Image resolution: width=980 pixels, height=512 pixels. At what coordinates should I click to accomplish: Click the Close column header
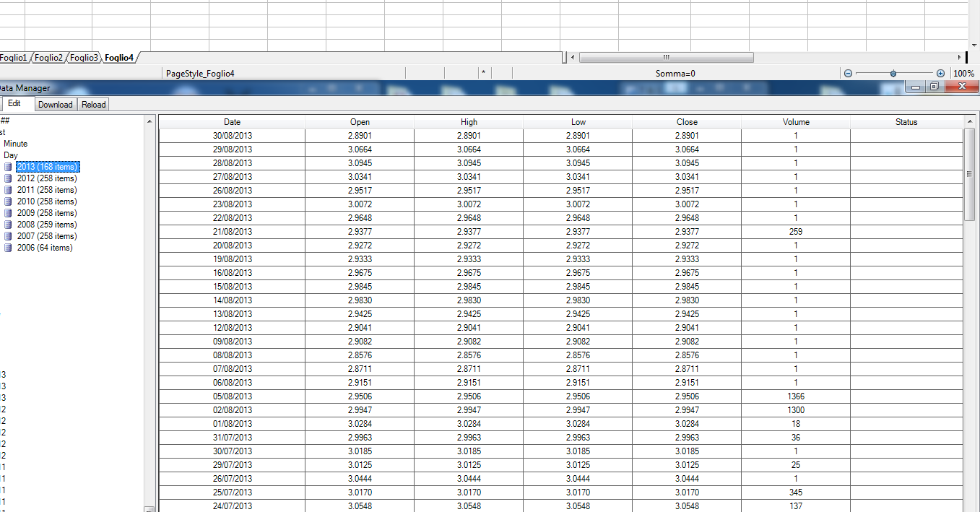(687, 122)
